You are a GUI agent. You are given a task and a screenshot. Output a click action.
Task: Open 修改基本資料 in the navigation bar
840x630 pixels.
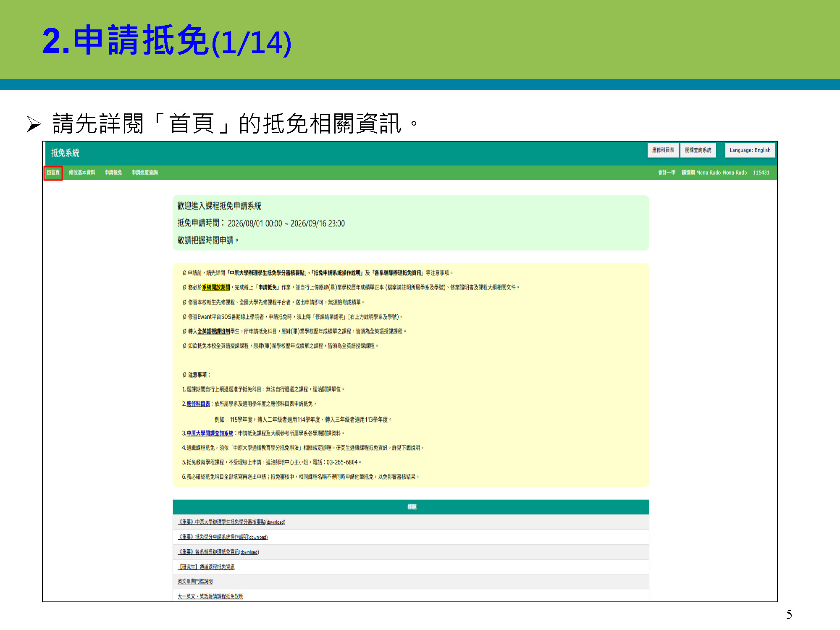[x=82, y=173]
